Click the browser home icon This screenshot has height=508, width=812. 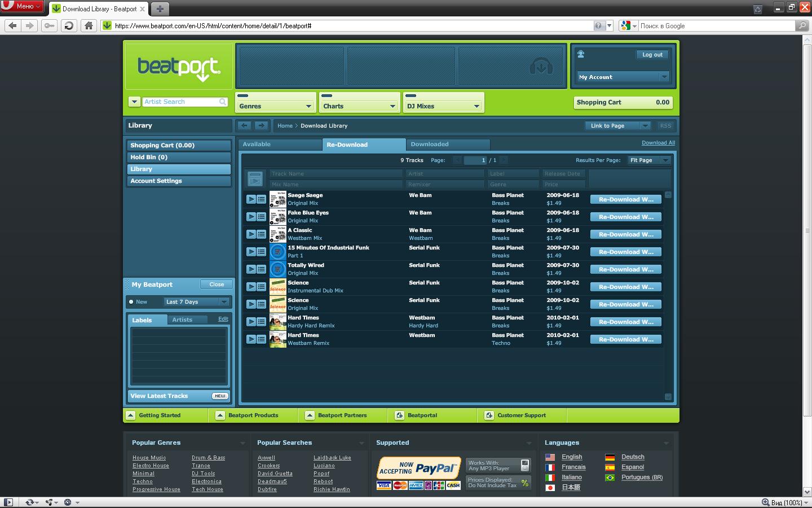[x=88, y=25]
